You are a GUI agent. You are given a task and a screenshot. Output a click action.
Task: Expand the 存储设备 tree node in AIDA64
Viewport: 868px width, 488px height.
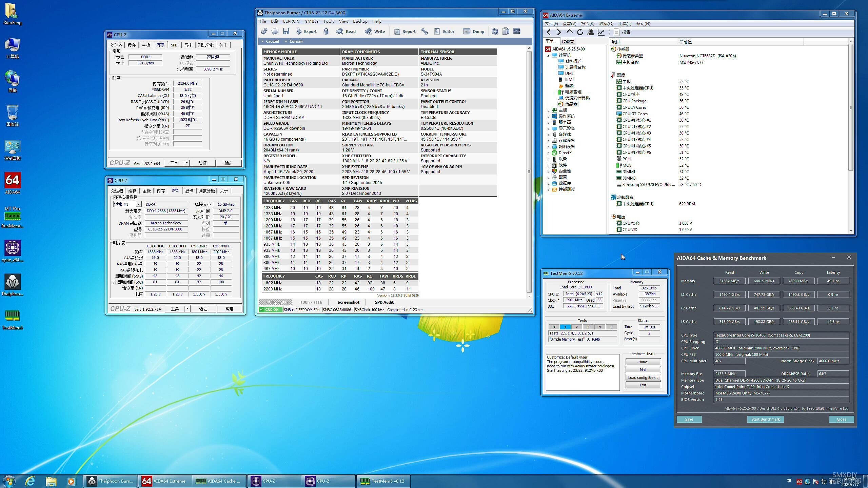pos(548,141)
